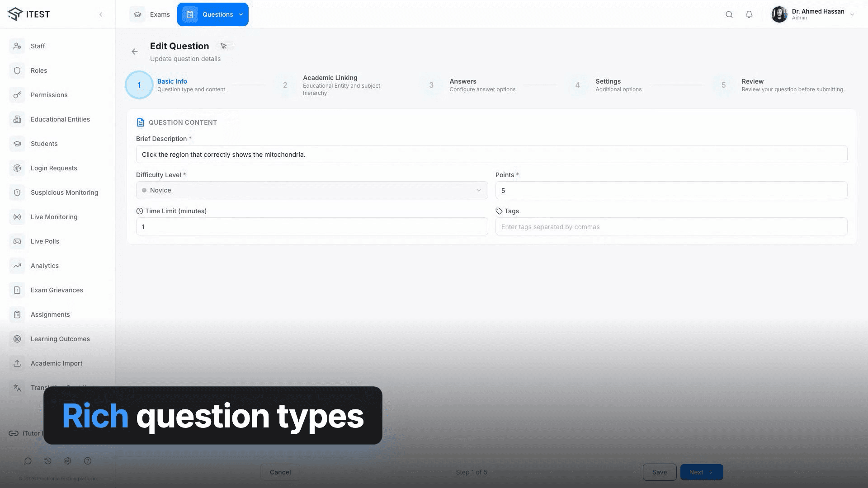Click the profile avatar picture
Viewport: 868px width, 488px height.
point(779,14)
